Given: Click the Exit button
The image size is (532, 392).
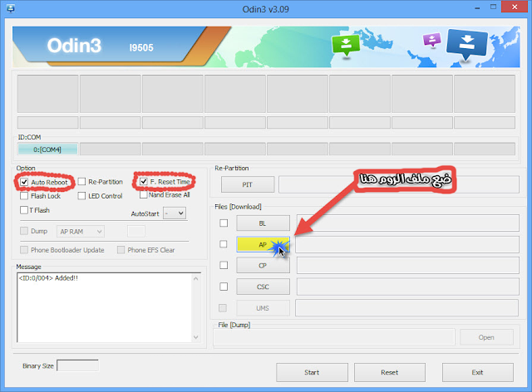Looking at the screenshot, I should pyautogui.click(x=477, y=372).
